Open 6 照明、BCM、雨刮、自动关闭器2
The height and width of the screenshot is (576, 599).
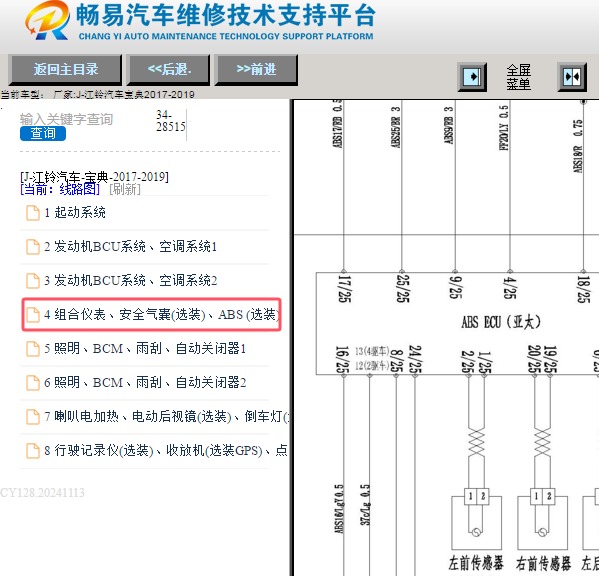click(x=145, y=382)
